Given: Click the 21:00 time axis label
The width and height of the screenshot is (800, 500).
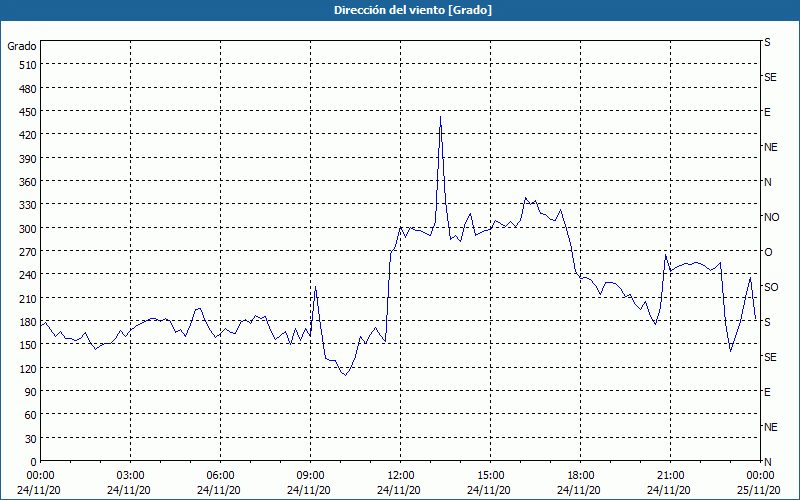Looking at the screenshot, I should 670,476.
